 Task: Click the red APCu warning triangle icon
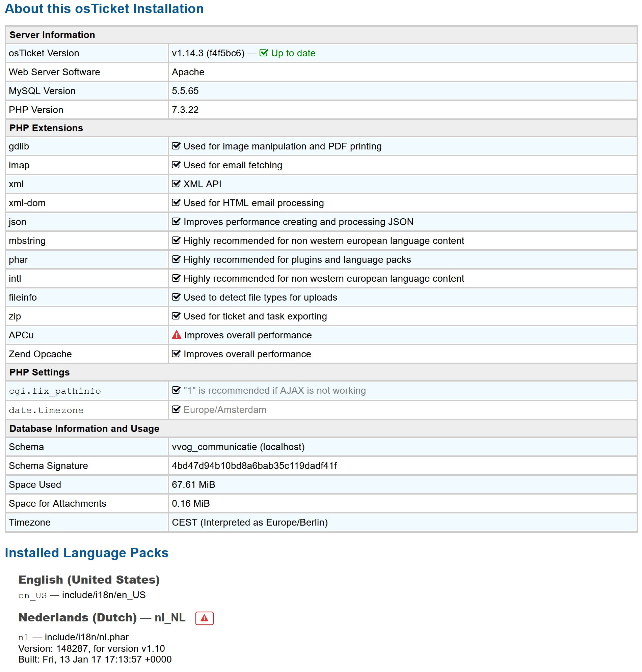[x=176, y=335]
